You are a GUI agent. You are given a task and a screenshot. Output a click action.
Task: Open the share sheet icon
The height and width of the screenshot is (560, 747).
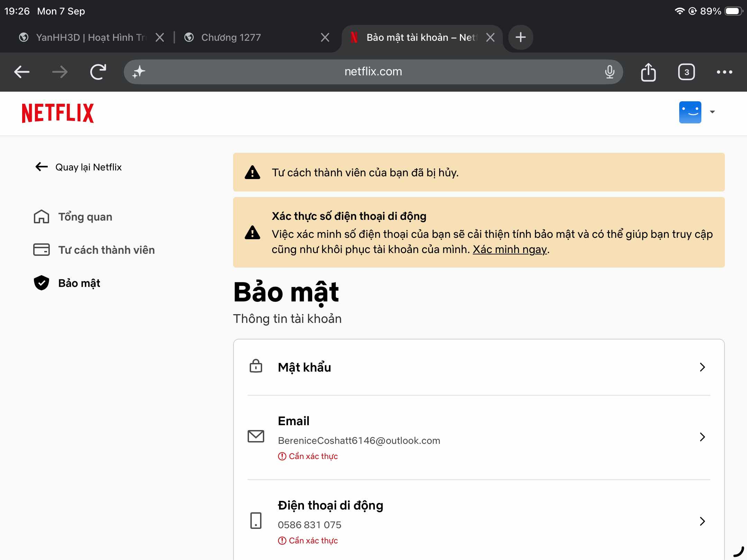[x=648, y=72]
